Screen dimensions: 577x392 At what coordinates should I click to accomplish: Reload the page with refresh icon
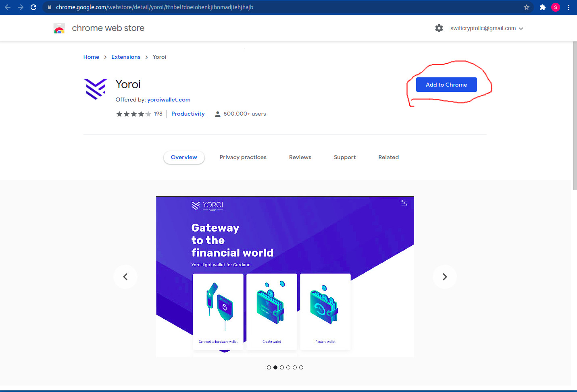[33, 7]
